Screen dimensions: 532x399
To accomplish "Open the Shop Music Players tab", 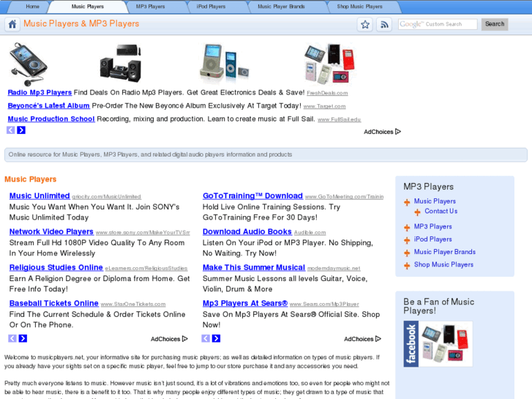I will (x=359, y=7).
